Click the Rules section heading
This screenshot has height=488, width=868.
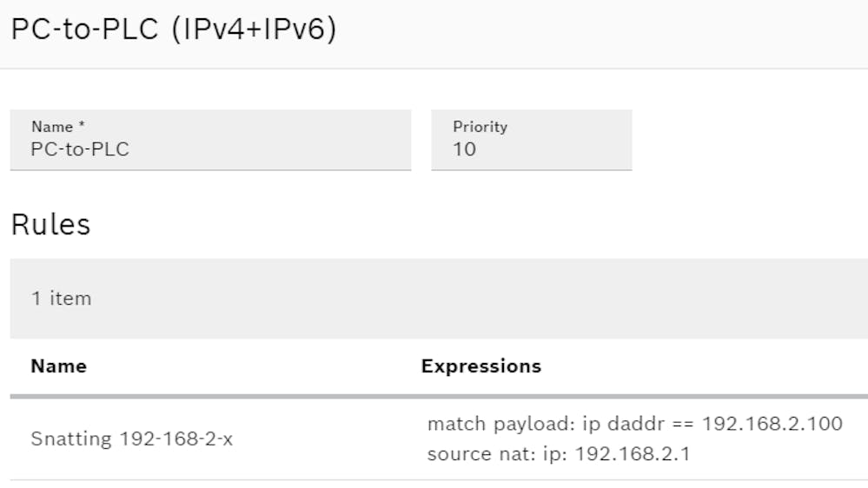tap(50, 224)
